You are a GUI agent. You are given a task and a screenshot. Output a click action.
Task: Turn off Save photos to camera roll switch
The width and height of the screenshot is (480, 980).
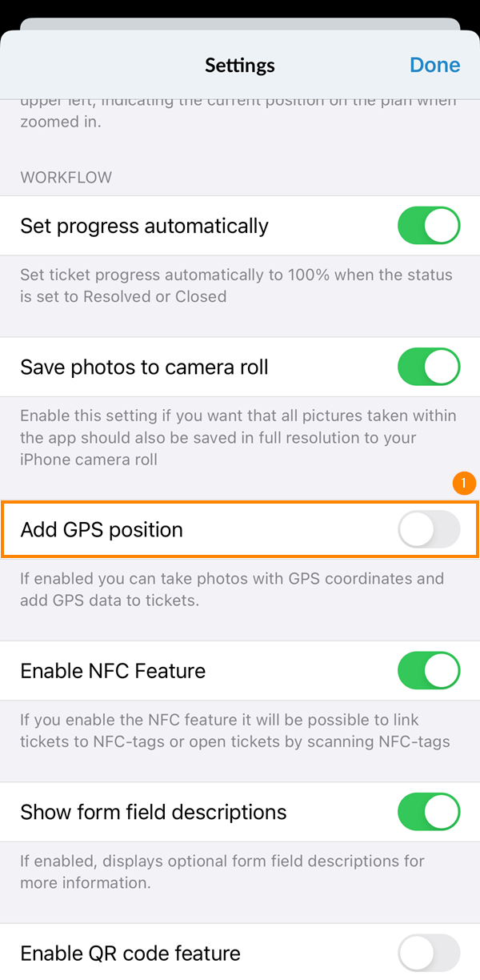[x=429, y=367]
